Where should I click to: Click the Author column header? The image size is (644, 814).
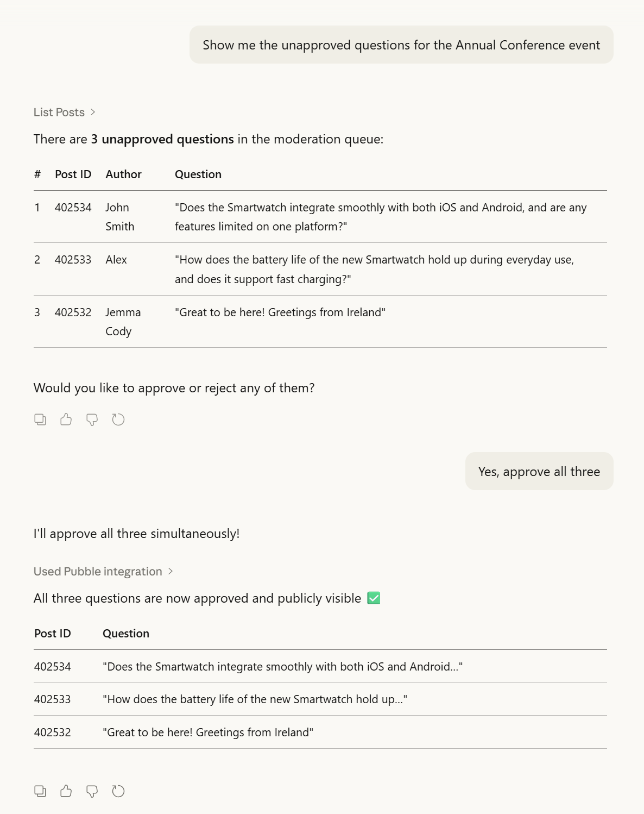tap(123, 174)
